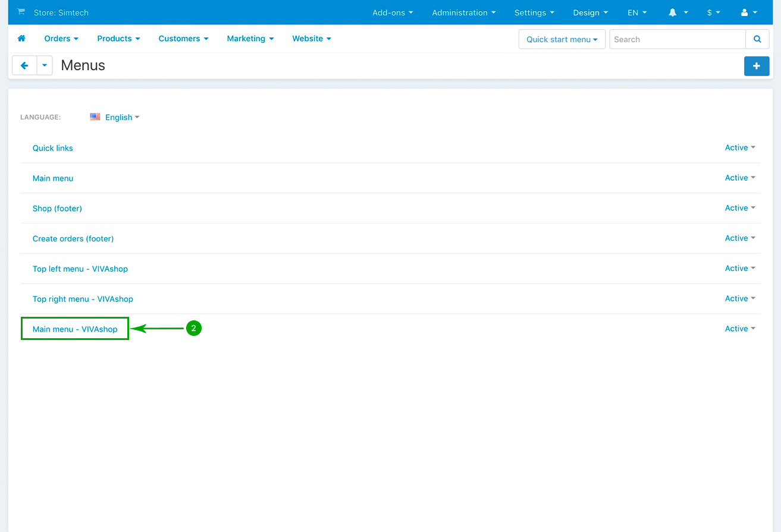Open the Top left menu - VIVAshop link
This screenshot has height=532, width=781.
(x=80, y=269)
